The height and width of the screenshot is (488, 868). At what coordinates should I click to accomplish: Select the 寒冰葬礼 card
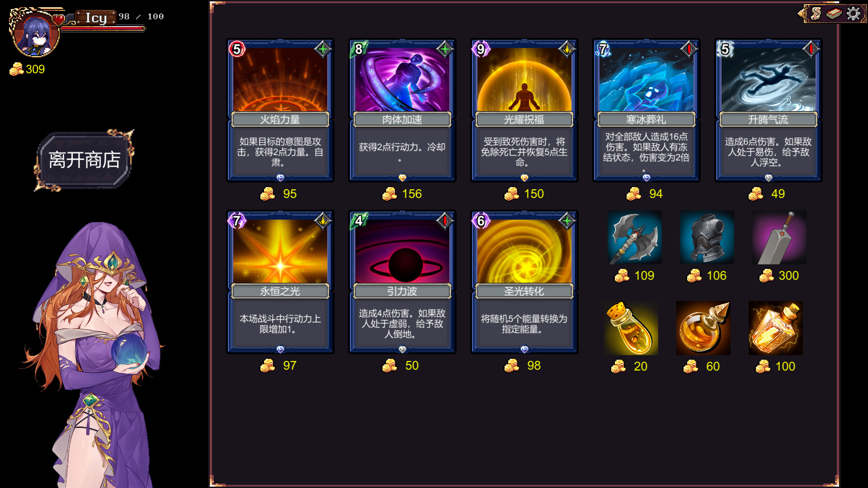[646, 110]
